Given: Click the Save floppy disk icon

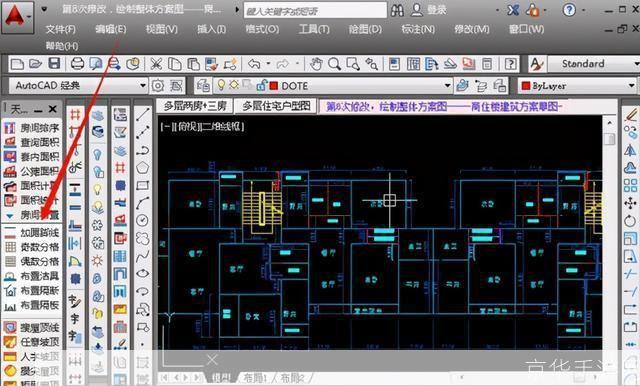Looking at the screenshot, I should 54,63.
